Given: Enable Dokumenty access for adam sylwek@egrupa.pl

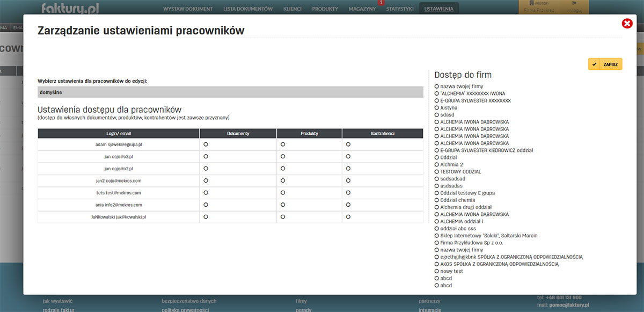Looking at the screenshot, I should (206, 144).
